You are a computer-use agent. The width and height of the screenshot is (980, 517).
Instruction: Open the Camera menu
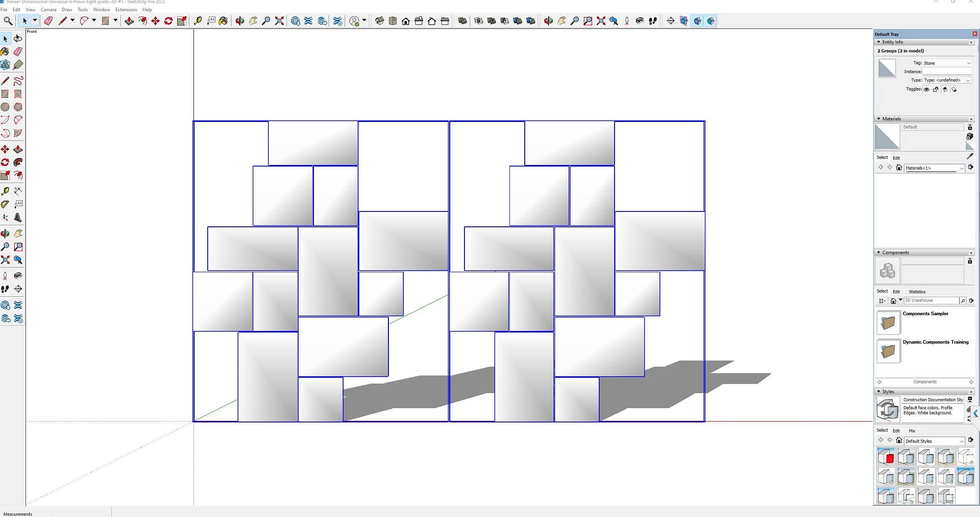tap(48, 10)
